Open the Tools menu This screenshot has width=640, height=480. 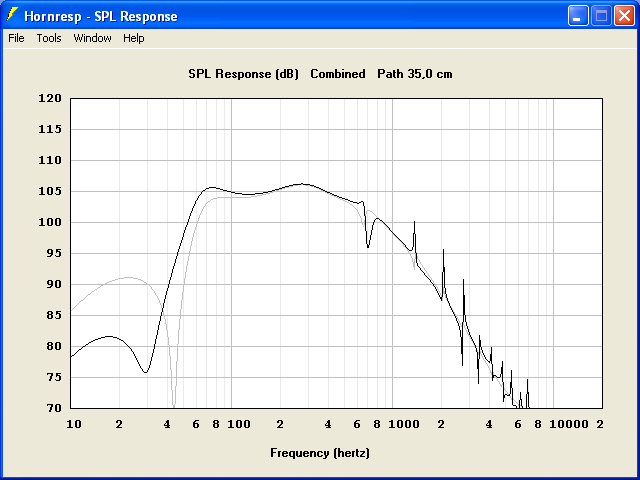[49, 38]
